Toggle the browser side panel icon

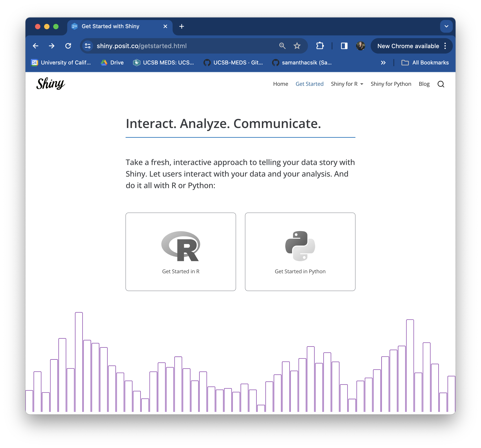[x=344, y=46]
